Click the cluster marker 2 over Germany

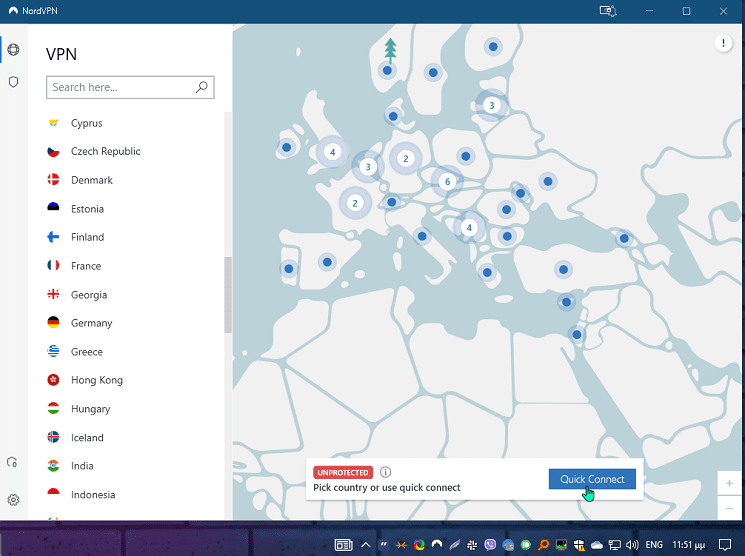point(405,159)
